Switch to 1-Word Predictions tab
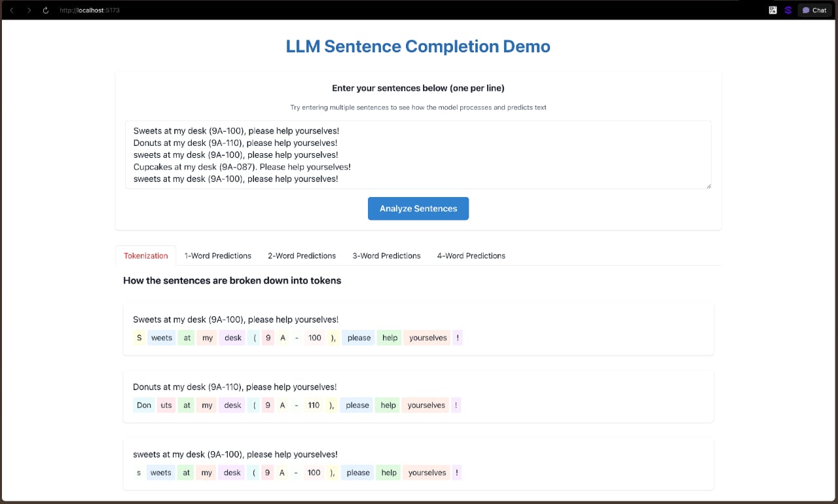 [218, 255]
